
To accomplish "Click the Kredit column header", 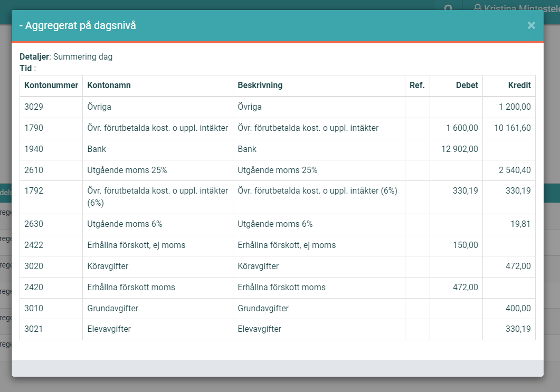I will click(x=519, y=85).
